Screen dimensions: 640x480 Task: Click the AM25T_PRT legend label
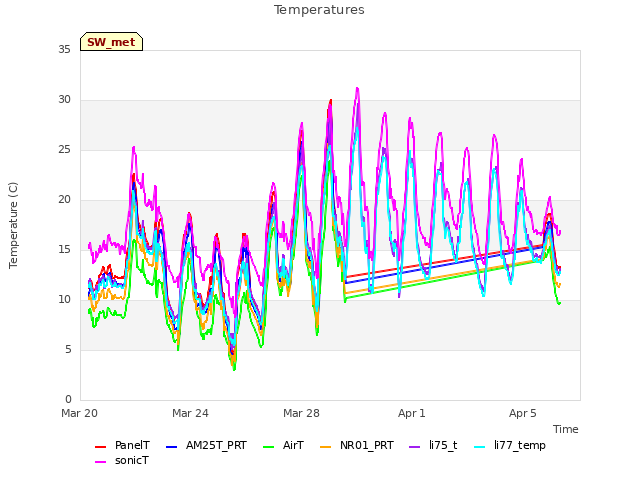click(x=216, y=445)
